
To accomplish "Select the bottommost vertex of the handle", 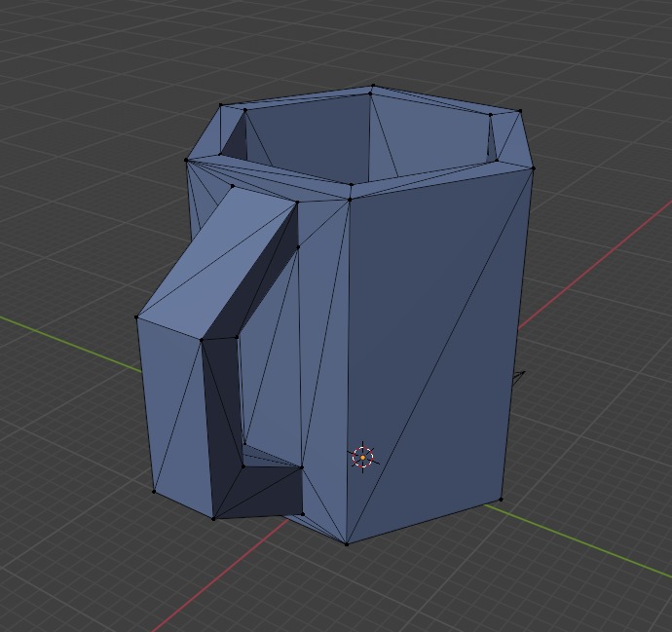I will pos(213,519).
